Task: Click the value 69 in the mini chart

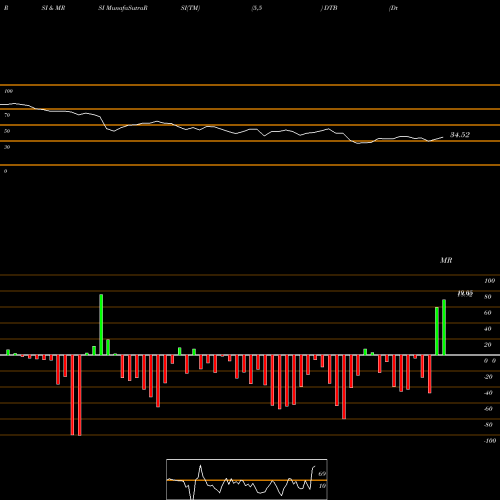Action: (322, 474)
